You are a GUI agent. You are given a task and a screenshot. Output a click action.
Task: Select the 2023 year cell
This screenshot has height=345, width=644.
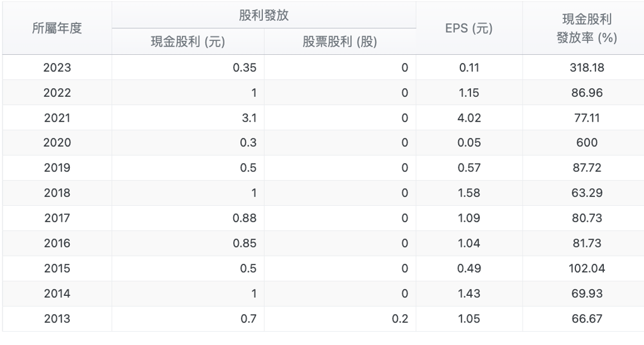pyautogui.click(x=57, y=67)
